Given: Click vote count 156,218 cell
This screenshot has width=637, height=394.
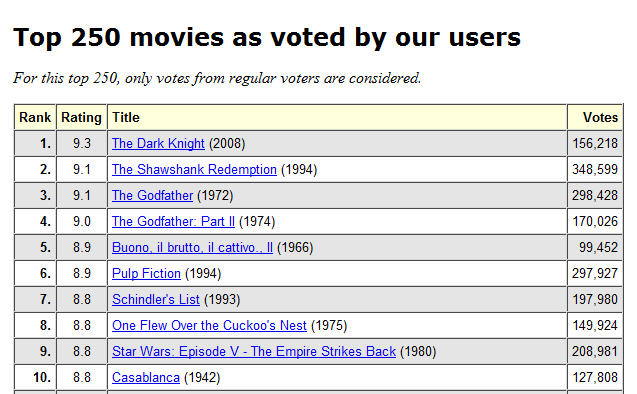Looking at the screenshot, I should 595,143.
